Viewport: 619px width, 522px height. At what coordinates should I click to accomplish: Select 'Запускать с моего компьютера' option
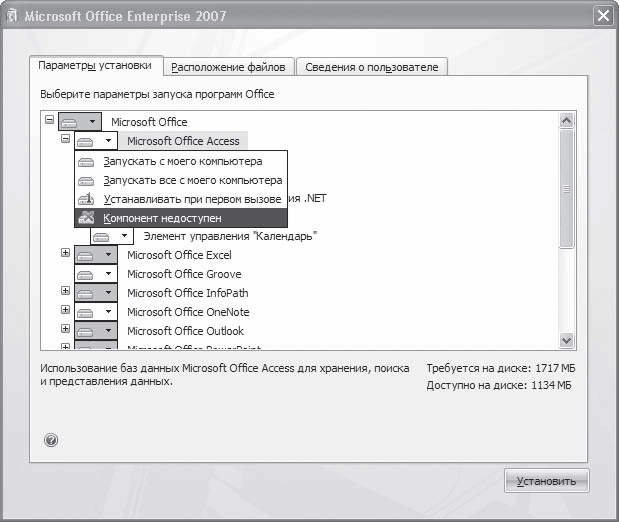click(182, 161)
